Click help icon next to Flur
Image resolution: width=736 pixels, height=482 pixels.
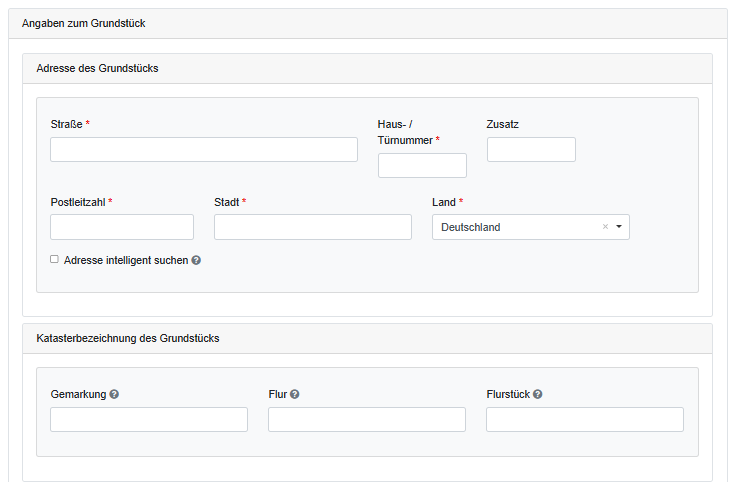point(295,394)
